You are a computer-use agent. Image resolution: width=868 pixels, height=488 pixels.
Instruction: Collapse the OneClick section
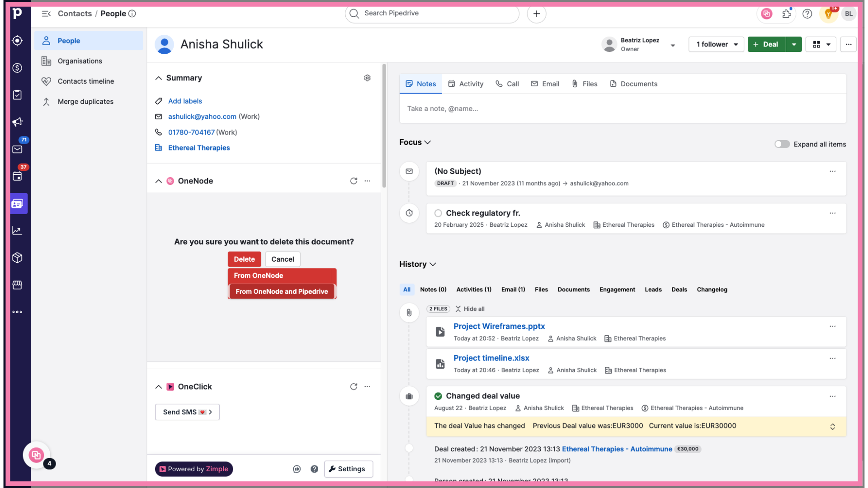click(x=159, y=387)
